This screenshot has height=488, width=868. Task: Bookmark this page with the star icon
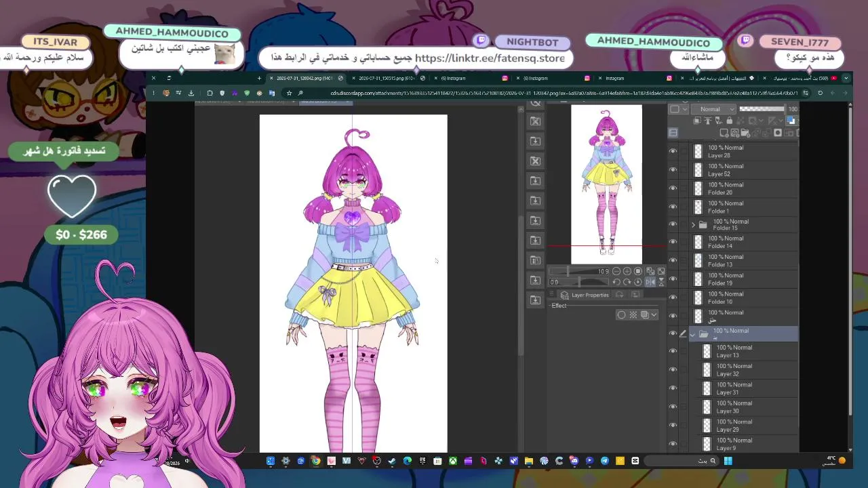tap(289, 93)
